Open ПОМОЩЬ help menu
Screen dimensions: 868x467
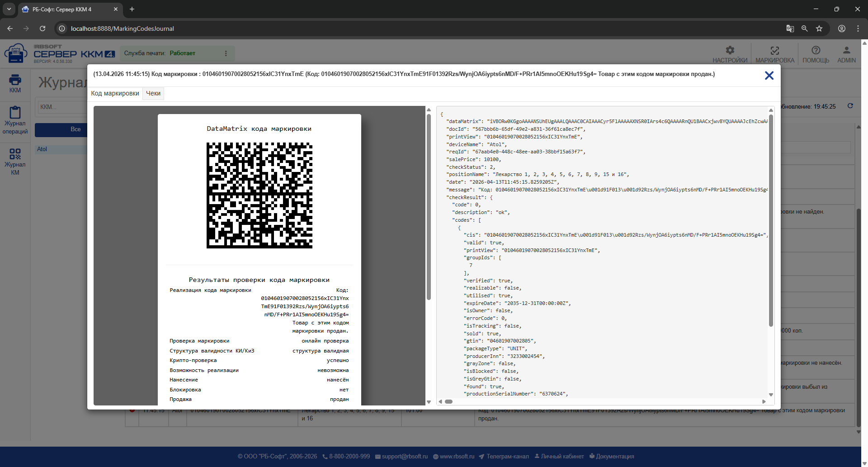(816, 54)
